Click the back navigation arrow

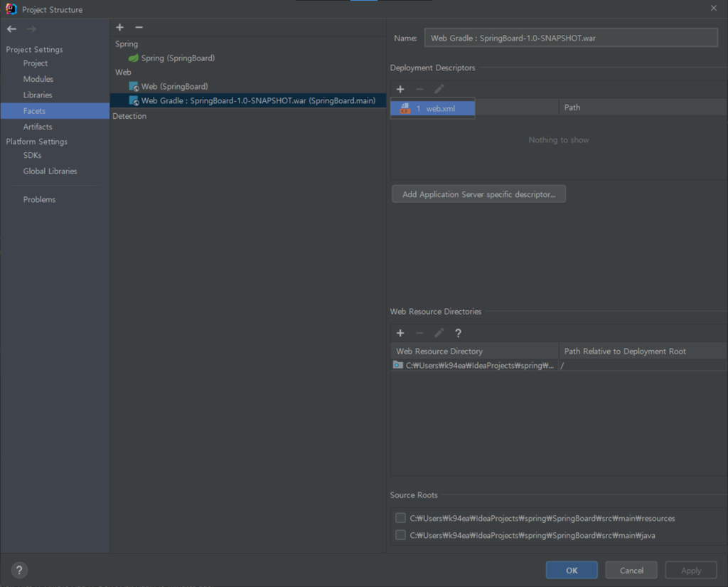pyautogui.click(x=11, y=29)
